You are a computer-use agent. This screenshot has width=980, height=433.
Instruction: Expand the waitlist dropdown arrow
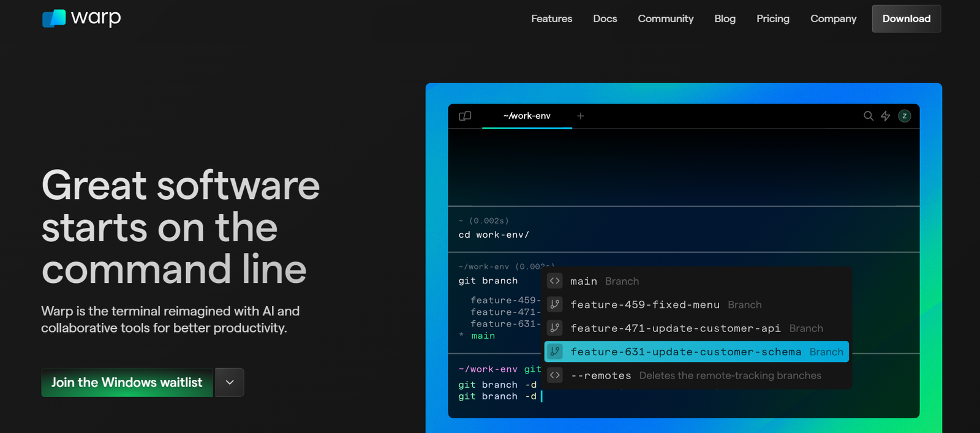point(230,382)
